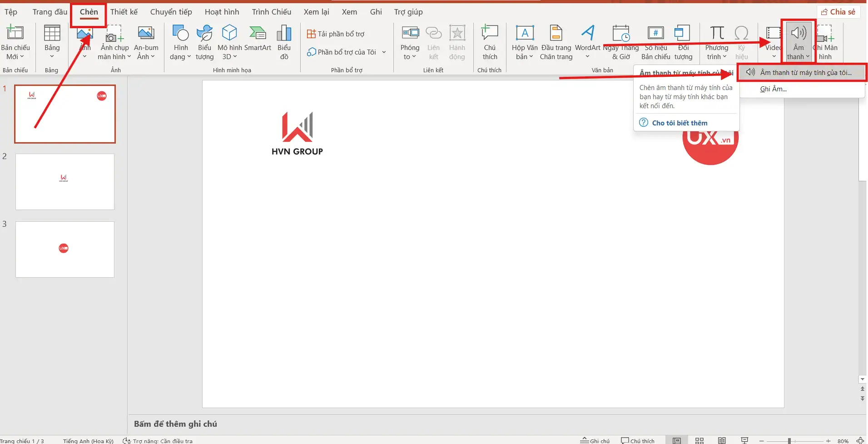Viewport: 868px width, 444px height.
Task: Open the Video insert menu
Action: click(x=773, y=43)
